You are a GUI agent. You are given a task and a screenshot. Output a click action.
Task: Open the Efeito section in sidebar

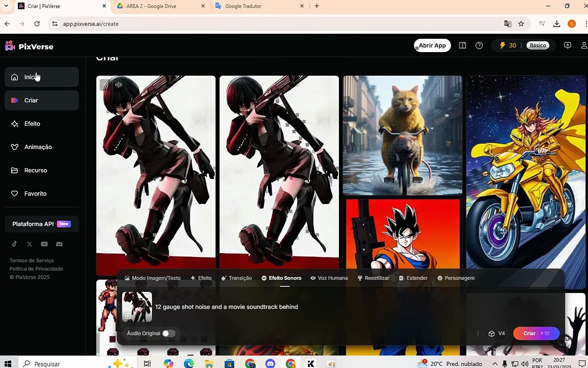click(x=42, y=124)
